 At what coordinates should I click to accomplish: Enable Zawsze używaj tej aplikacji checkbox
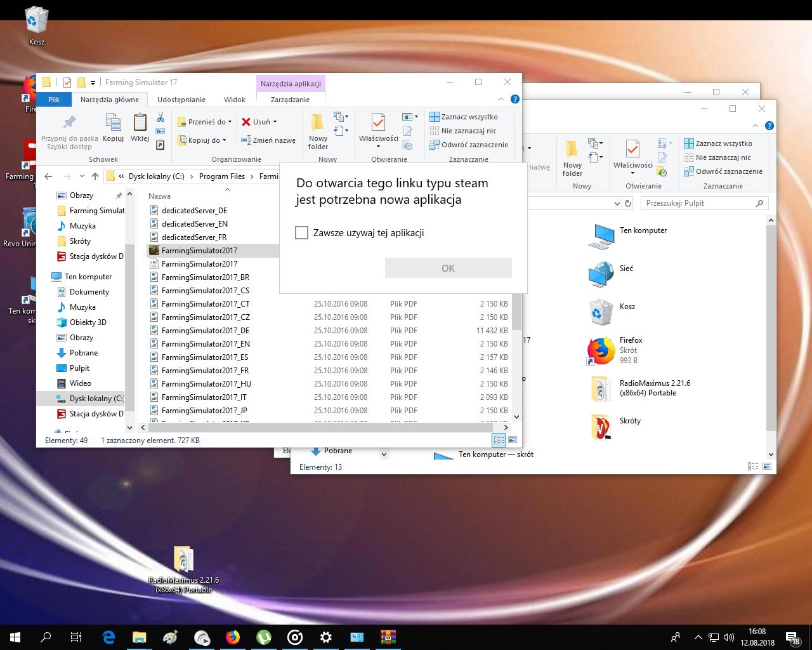[x=302, y=233]
